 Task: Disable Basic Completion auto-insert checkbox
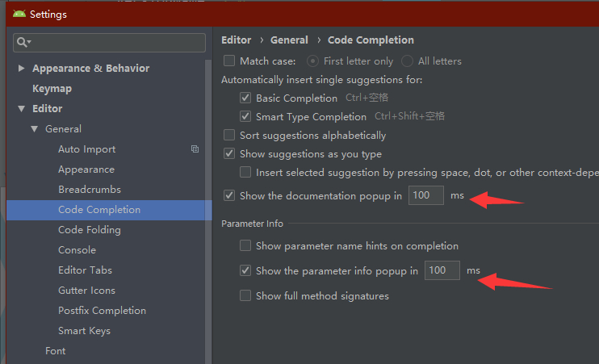coord(245,98)
